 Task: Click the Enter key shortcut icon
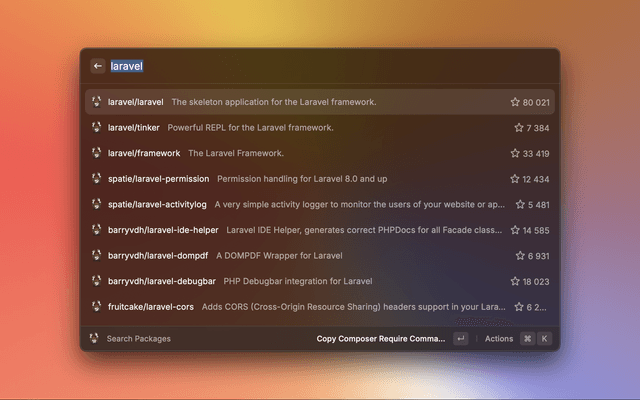click(x=460, y=339)
